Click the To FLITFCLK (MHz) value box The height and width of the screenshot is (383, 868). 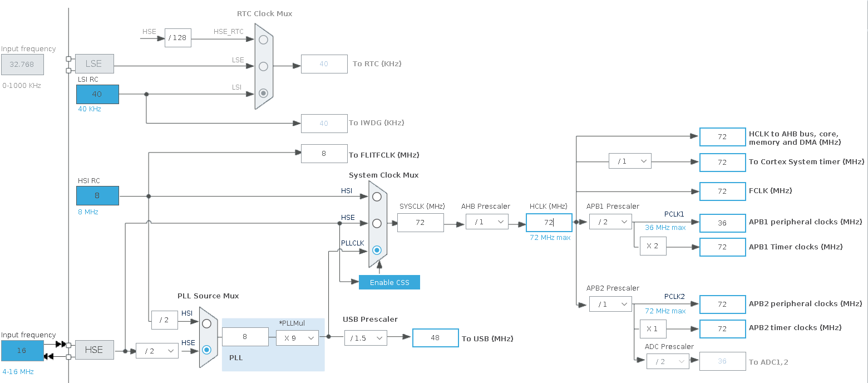pos(324,154)
